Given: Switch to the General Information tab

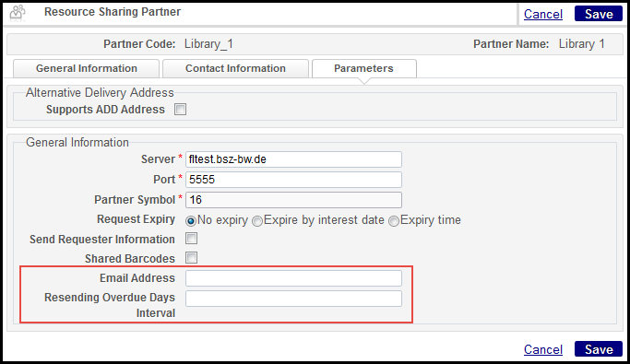Looking at the screenshot, I should tap(87, 68).
